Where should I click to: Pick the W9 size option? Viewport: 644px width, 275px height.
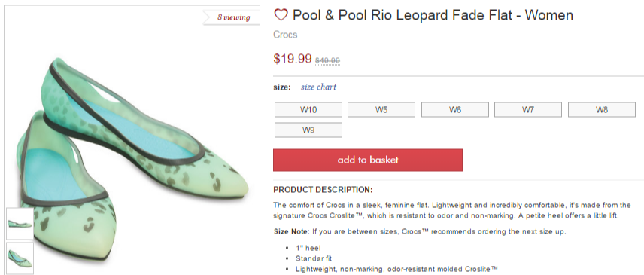(x=308, y=130)
